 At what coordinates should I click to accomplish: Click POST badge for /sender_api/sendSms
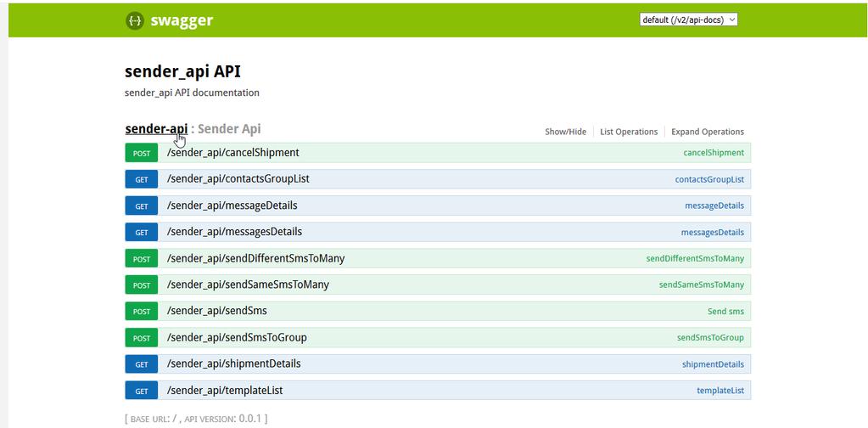point(142,311)
